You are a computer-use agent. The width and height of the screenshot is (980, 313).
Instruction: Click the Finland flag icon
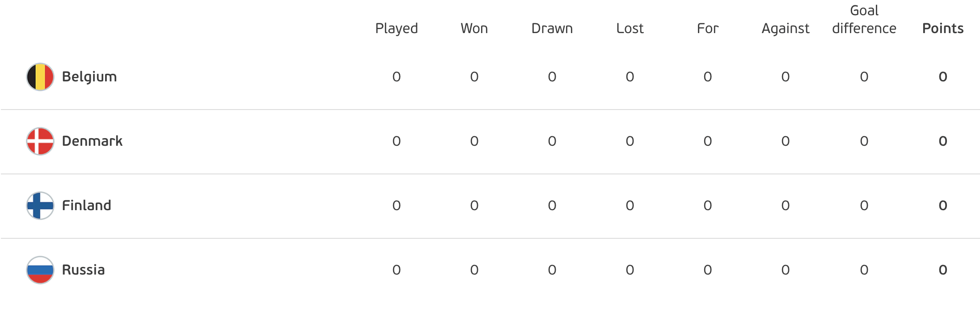(40, 206)
